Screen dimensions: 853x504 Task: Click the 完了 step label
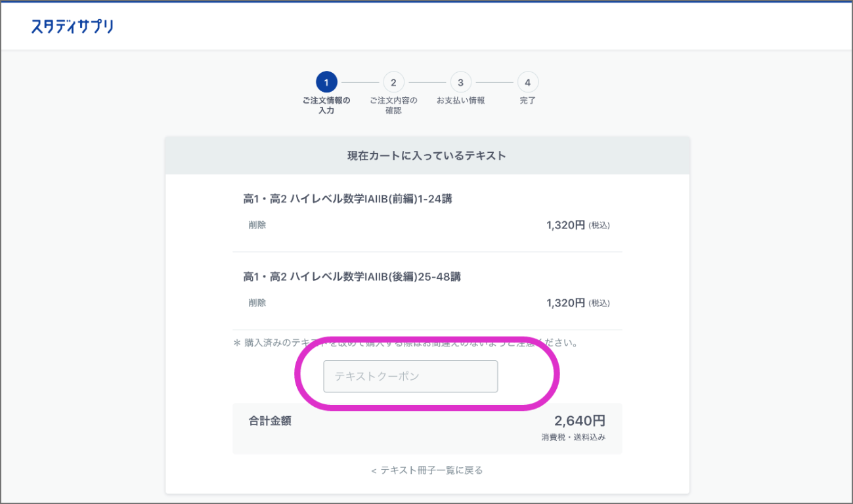pos(527,100)
